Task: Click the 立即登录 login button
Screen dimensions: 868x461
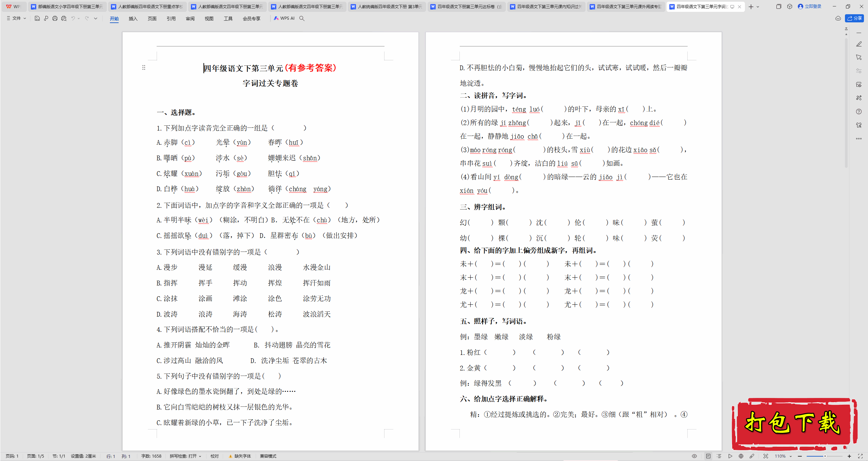Action: pos(810,6)
